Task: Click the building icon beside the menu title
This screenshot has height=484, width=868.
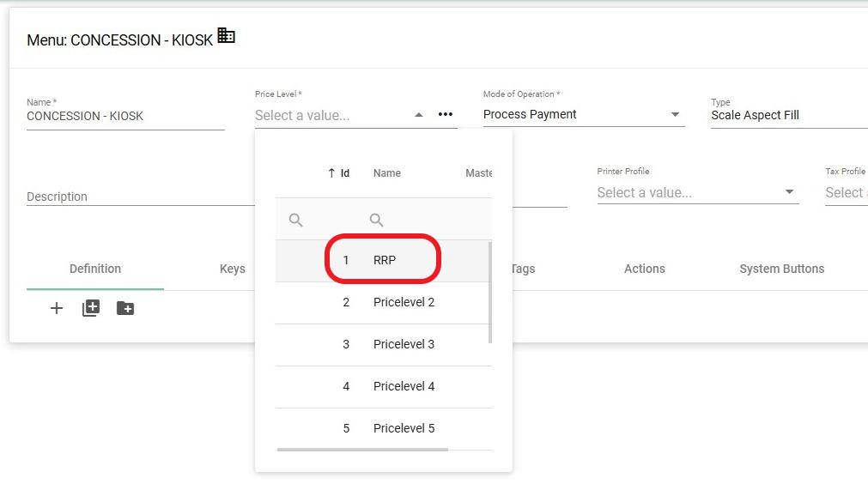Action: tap(226, 36)
